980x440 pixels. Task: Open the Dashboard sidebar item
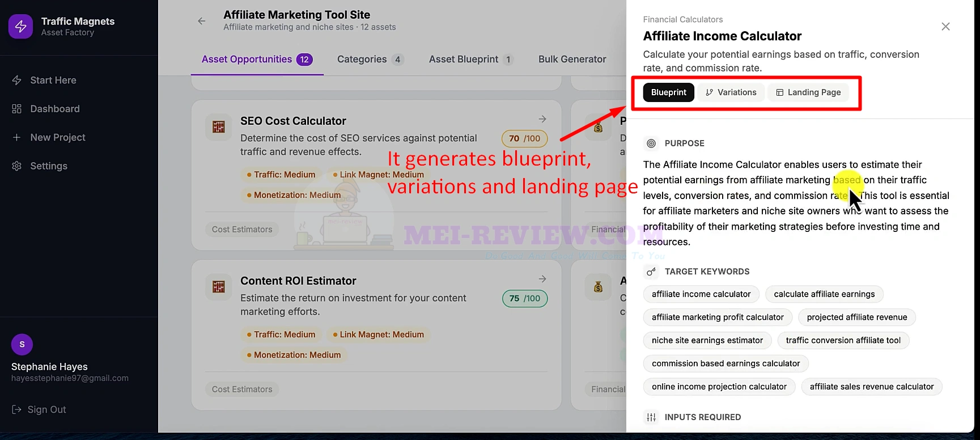pyautogui.click(x=46, y=108)
